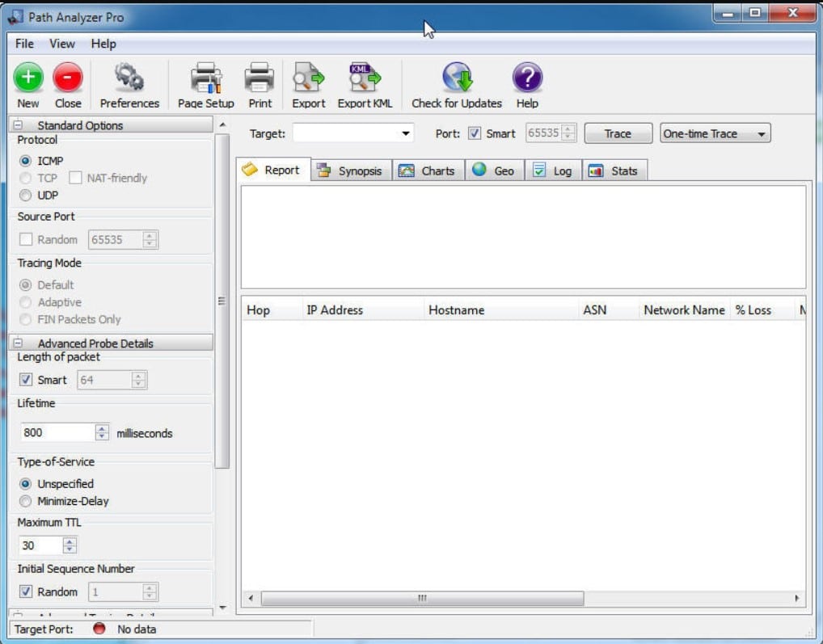Viewport: 823px width, 644px height.
Task: Switch to the Charts tab
Action: click(x=428, y=171)
